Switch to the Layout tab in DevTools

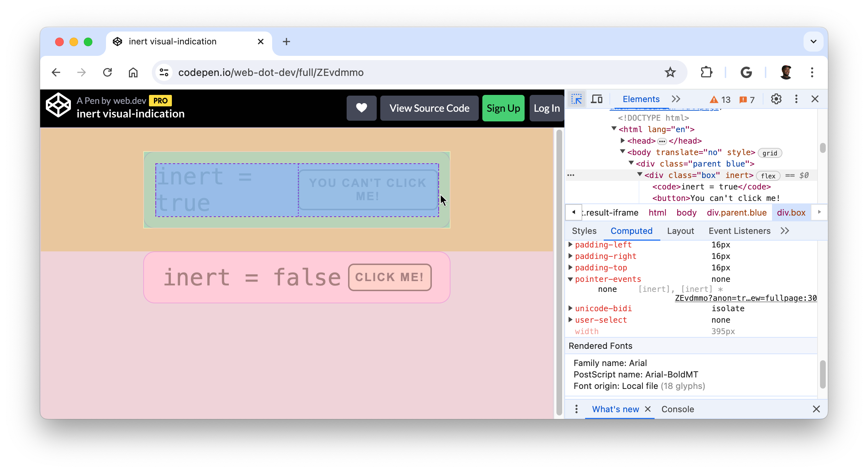pyautogui.click(x=680, y=231)
